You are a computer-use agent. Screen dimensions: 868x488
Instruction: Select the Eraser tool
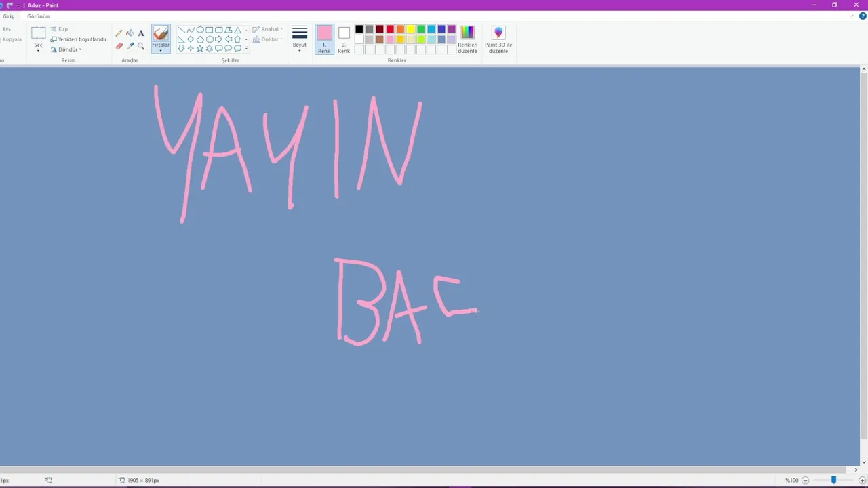point(119,46)
